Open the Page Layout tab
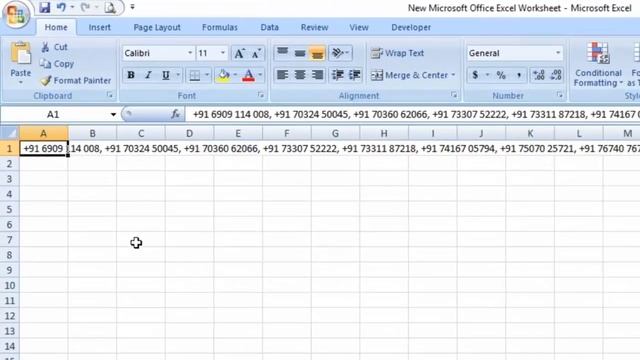640x360 pixels. [157, 27]
